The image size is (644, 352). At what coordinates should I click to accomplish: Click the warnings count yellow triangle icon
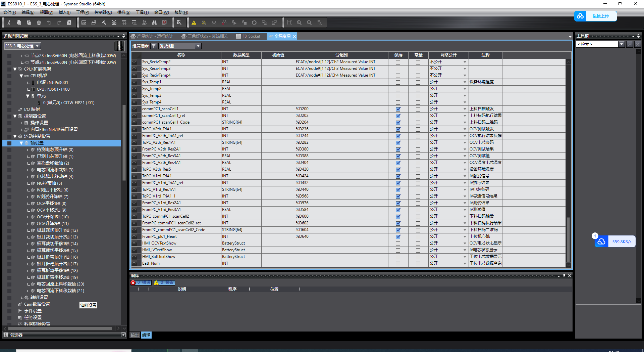pos(156,283)
